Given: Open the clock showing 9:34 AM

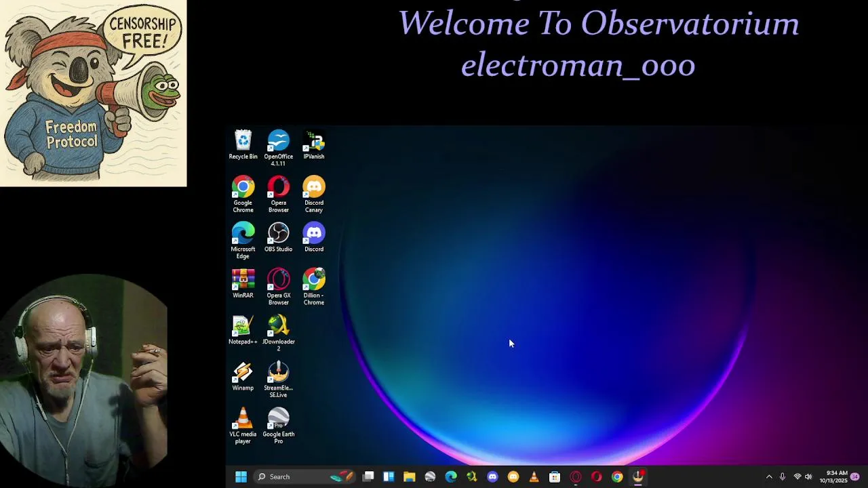Looking at the screenshot, I should 833,476.
